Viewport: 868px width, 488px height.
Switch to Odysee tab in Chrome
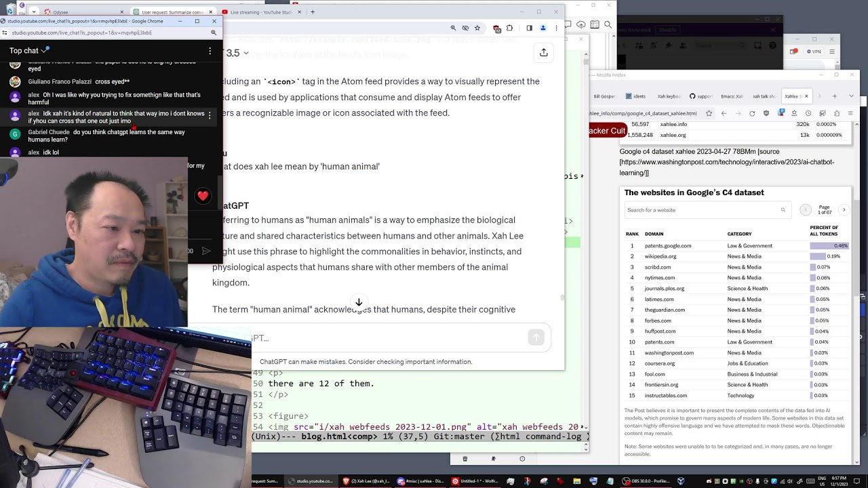coord(83,12)
